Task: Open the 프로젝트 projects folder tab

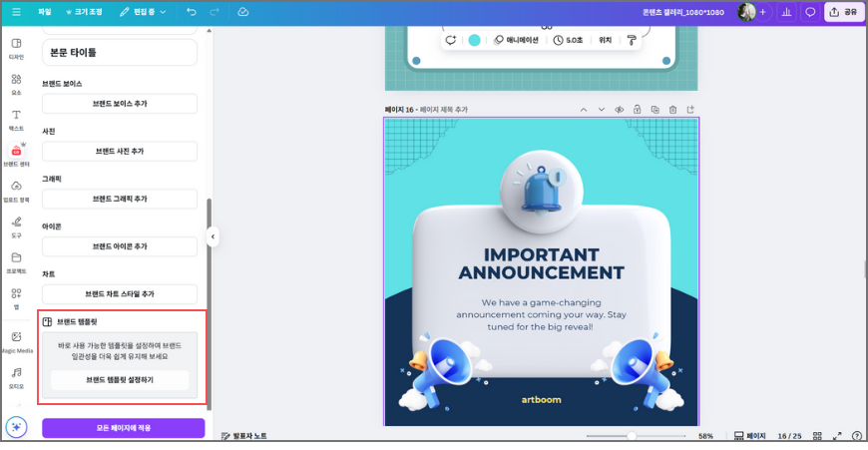Action: click(17, 262)
